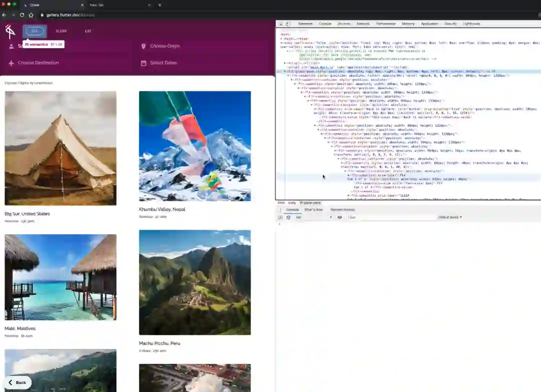
Task: Click the address bar lock icon
Action: point(42,15)
